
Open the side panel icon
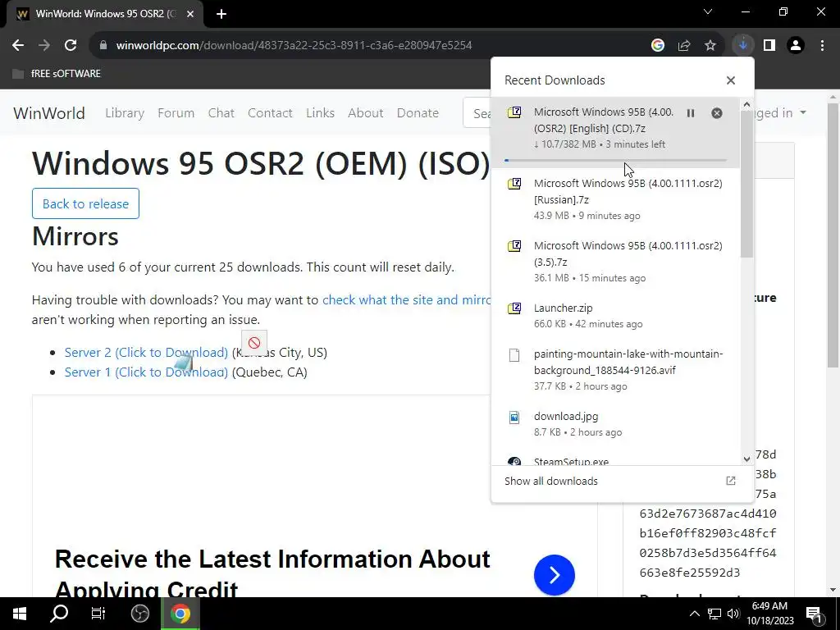coord(769,46)
